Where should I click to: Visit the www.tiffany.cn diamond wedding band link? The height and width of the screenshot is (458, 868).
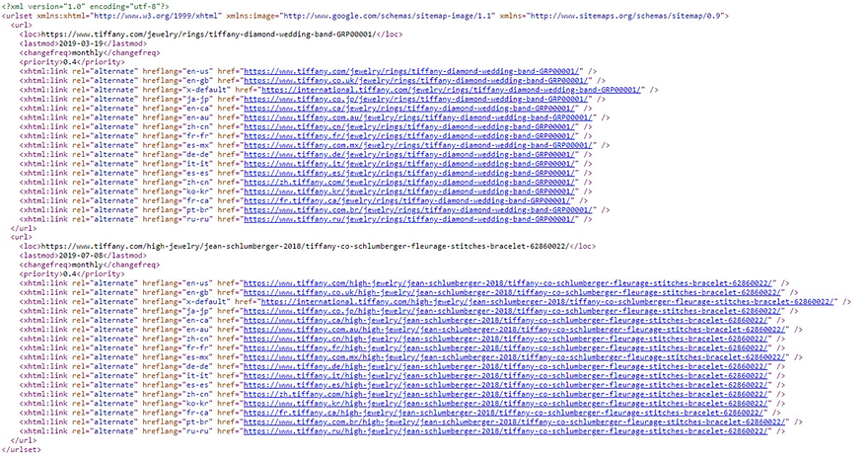(409, 126)
